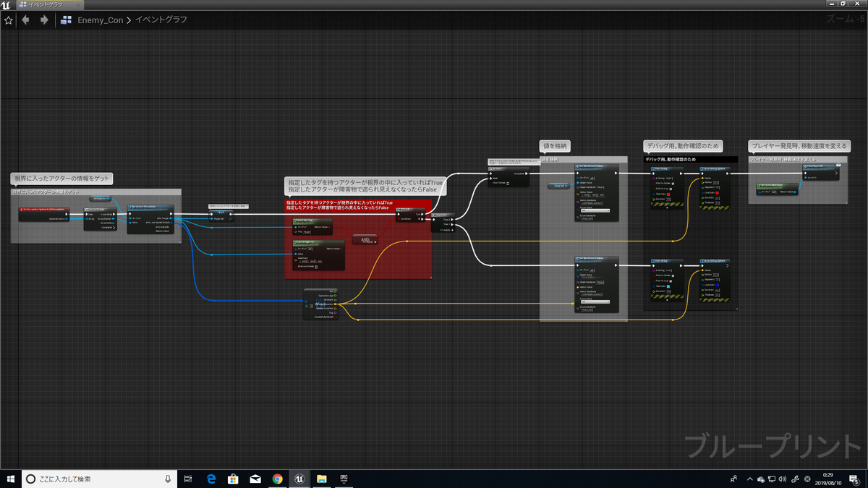This screenshot has width=868, height=488.
Task: Open File Explorer from the taskbar
Action: click(322, 479)
